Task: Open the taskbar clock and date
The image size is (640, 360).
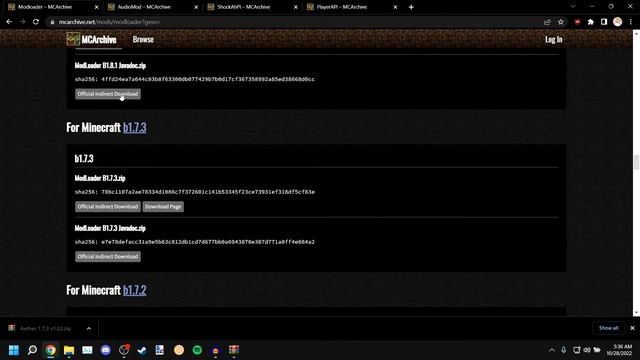Action: pyautogui.click(x=619, y=350)
